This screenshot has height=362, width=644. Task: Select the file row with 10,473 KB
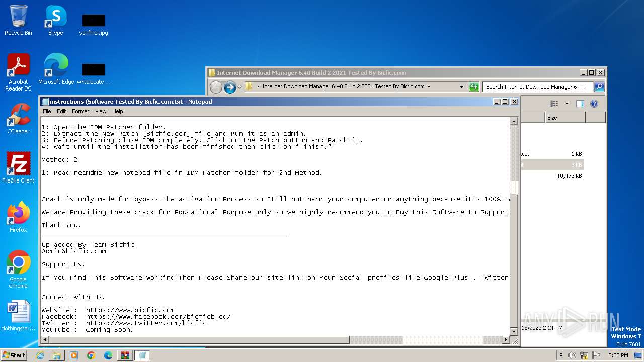[x=552, y=176]
